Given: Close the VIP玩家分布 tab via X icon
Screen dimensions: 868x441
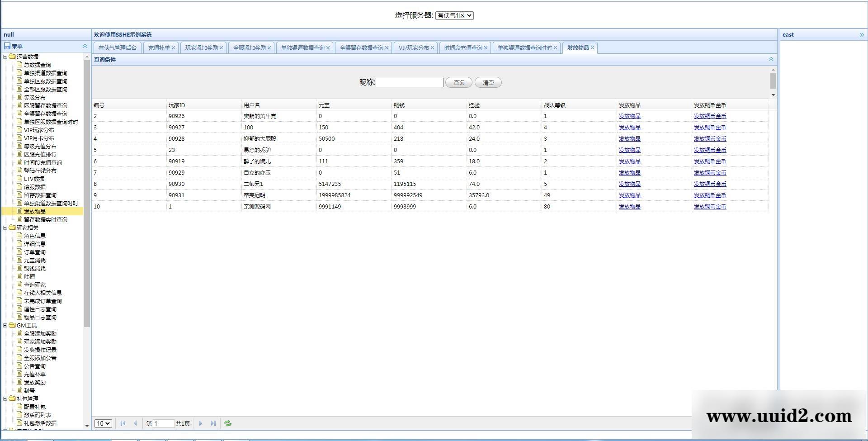Looking at the screenshot, I should coord(432,48).
